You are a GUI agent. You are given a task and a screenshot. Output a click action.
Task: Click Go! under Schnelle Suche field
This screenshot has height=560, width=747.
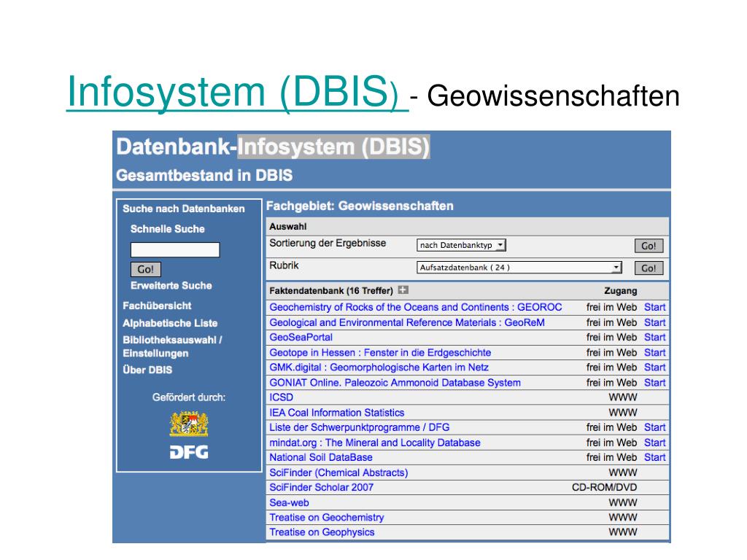click(x=146, y=269)
